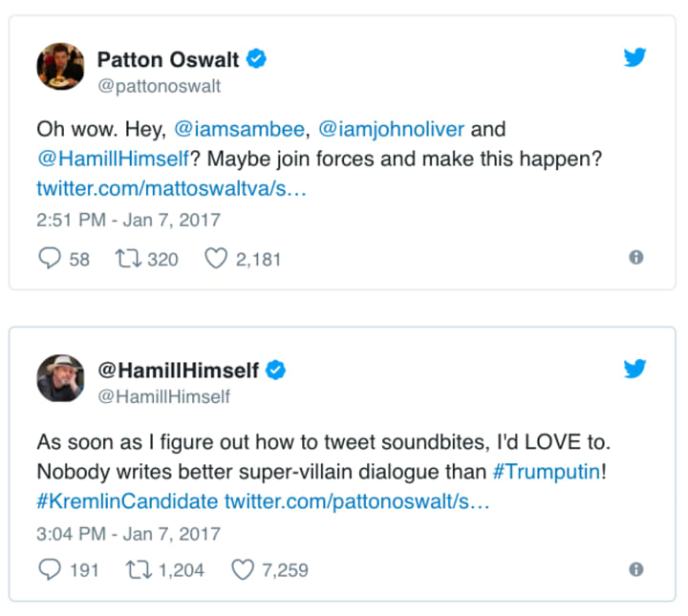Follow the twitter.com/mattoswaltva link
Image resolution: width=688 pixels, height=616 pixels.
coord(171,188)
